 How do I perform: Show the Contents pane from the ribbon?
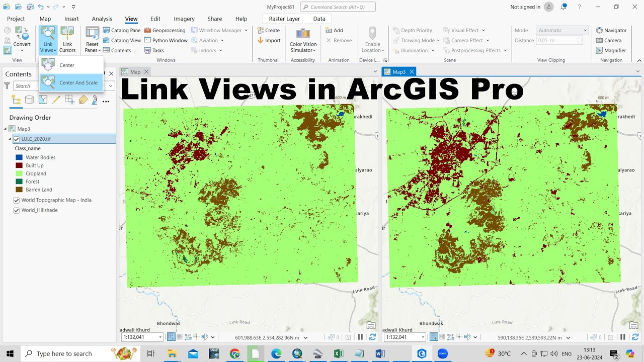tap(117, 50)
